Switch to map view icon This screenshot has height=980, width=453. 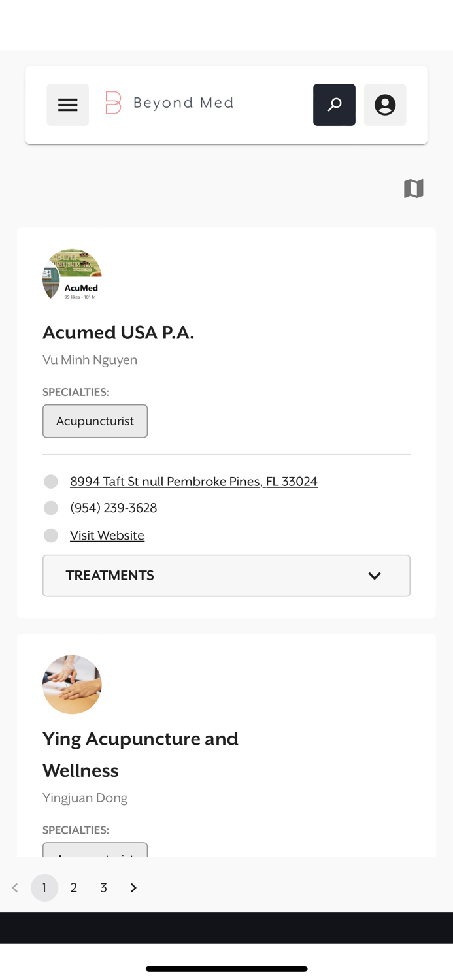pyautogui.click(x=414, y=188)
